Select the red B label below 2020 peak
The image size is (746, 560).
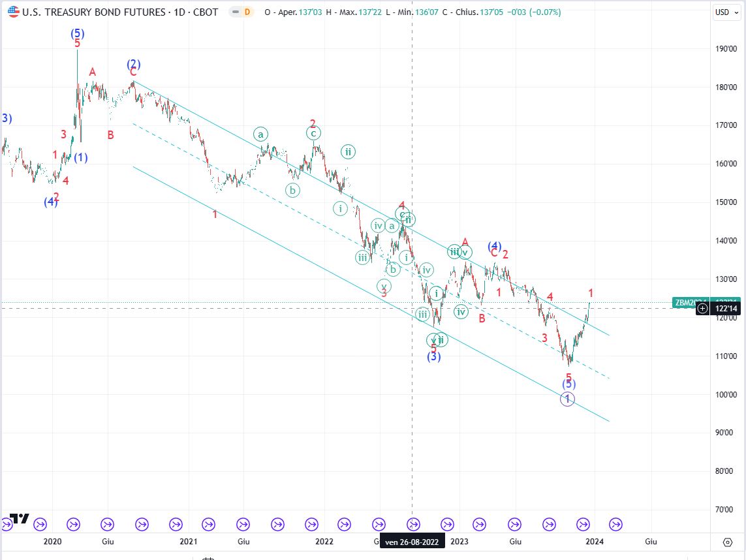pyautogui.click(x=110, y=135)
